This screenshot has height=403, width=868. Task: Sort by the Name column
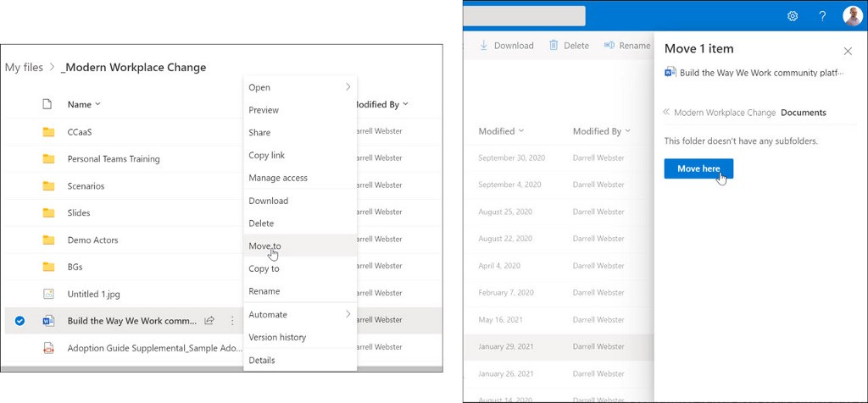(84, 104)
